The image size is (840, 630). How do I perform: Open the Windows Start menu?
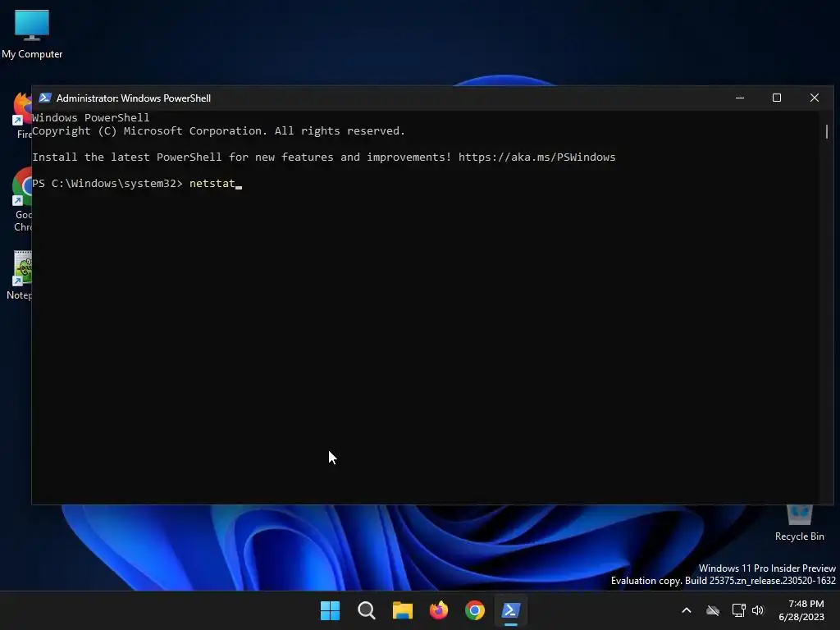click(330, 610)
